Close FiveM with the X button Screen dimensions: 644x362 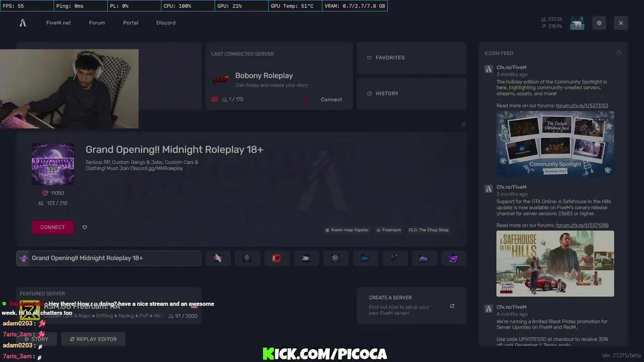click(x=621, y=23)
